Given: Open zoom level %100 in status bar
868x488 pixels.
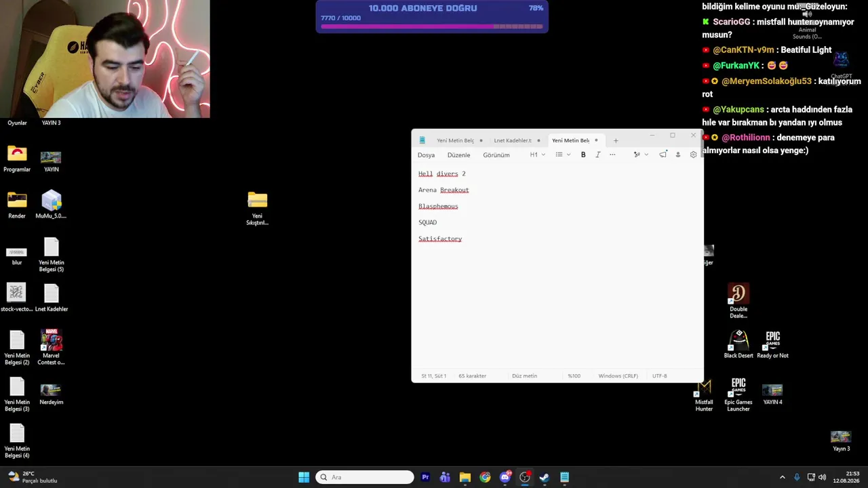Looking at the screenshot, I should click(x=574, y=375).
